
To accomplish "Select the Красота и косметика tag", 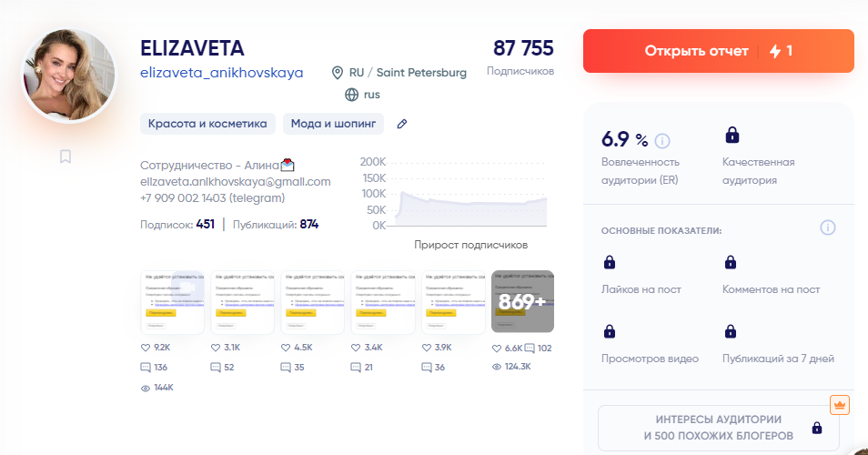I will click(207, 124).
